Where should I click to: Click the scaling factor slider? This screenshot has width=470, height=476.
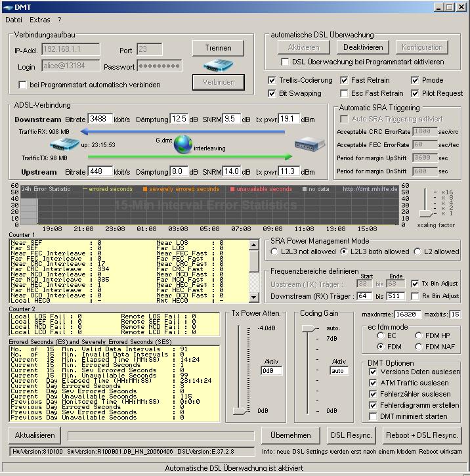pyautogui.click(x=427, y=213)
